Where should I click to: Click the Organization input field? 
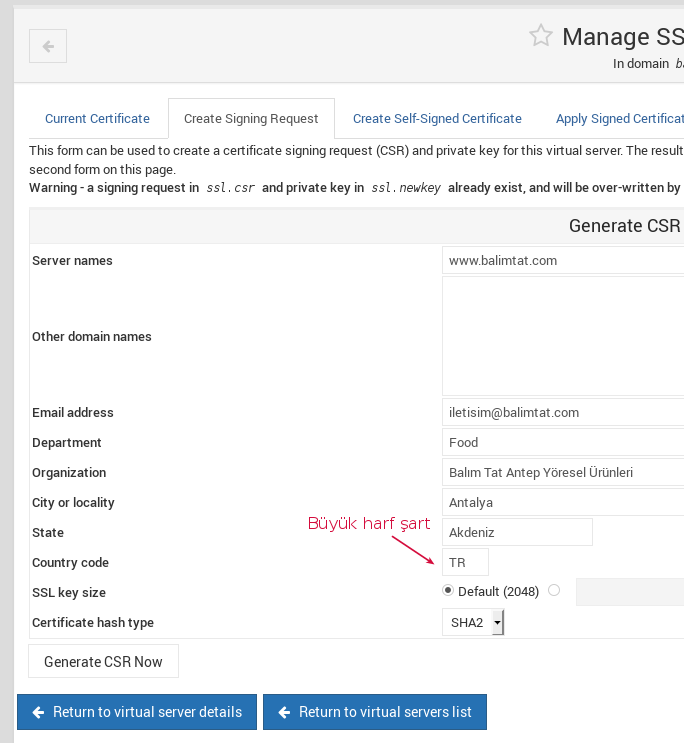[x=562, y=472]
